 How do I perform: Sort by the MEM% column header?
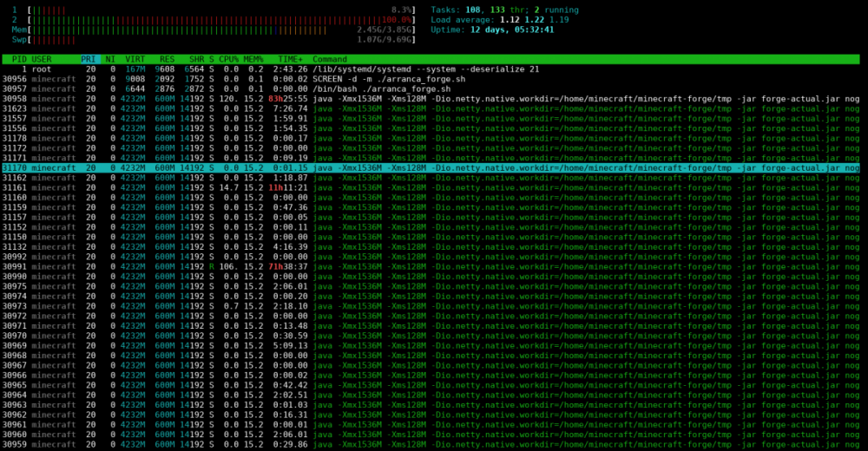click(253, 59)
